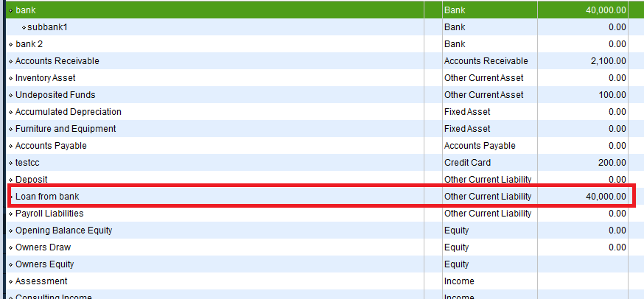Click the diamond marker beside Accounts Receivable
This screenshot has width=644, height=299.
[x=10, y=61]
